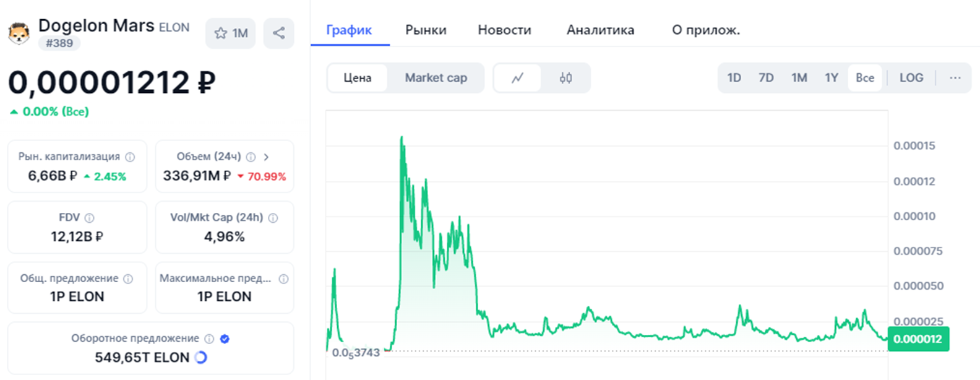Click the green 0.000012 price tag
This screenshot has height=380, width=980.
(918, 339)
